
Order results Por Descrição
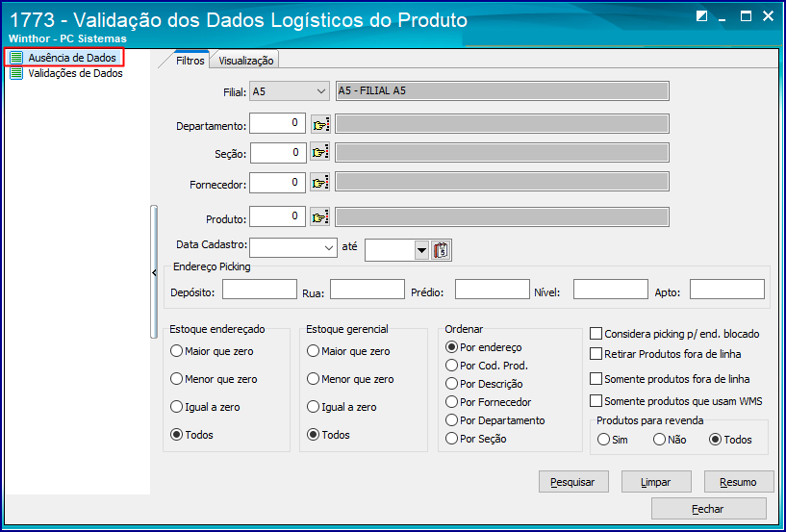pos(451,384)
